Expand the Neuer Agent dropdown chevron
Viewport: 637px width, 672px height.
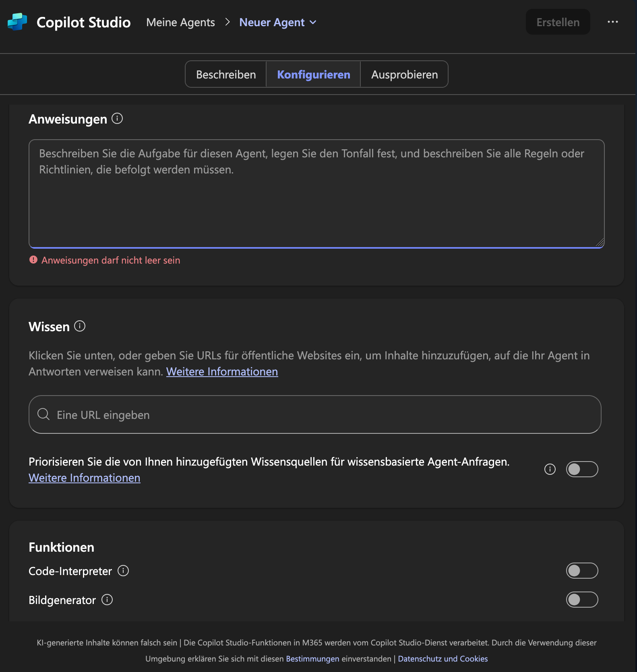tap(313, 23)
